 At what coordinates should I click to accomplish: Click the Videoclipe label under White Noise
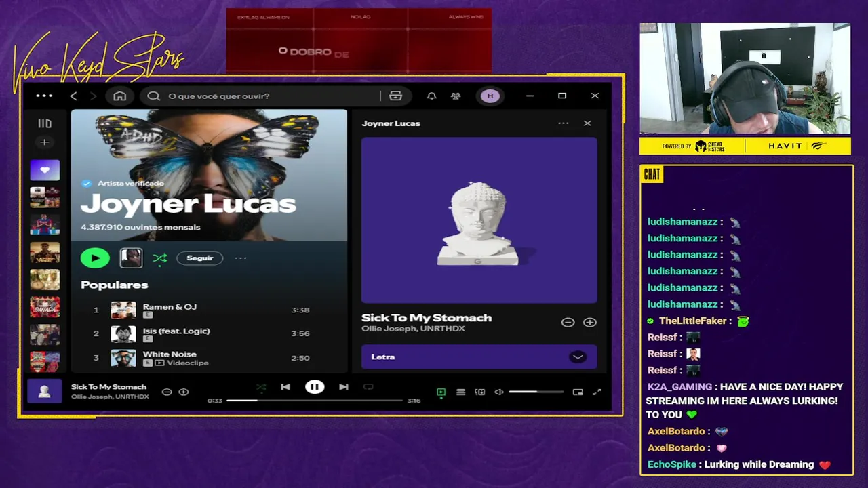187,363
